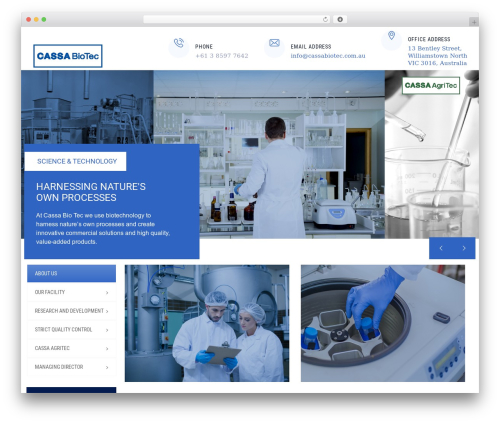Expand chevron beside Our Facility
This screenshot has height=423, width=500.
pyautogui.click(x=107, y=293)
